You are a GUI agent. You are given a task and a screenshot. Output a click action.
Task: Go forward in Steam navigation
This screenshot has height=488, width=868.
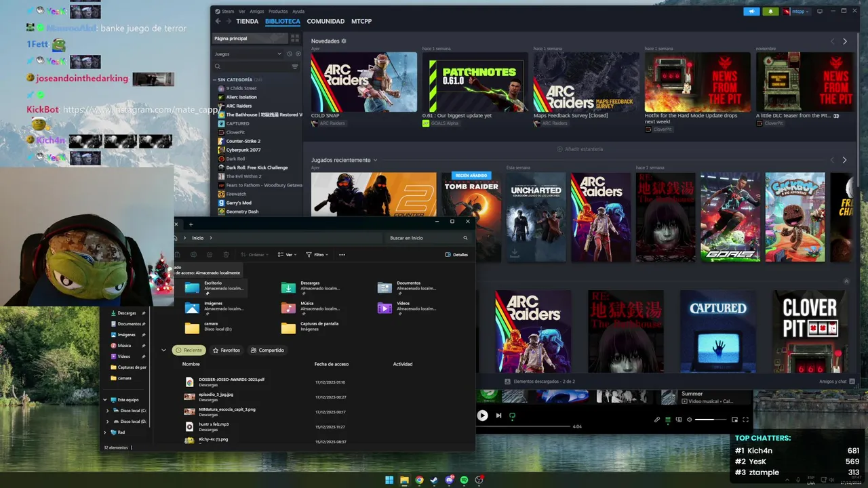point(228,21)
